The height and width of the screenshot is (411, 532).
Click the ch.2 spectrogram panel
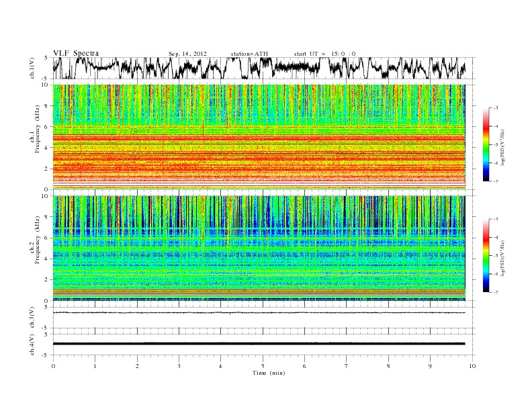pos(259,248)
